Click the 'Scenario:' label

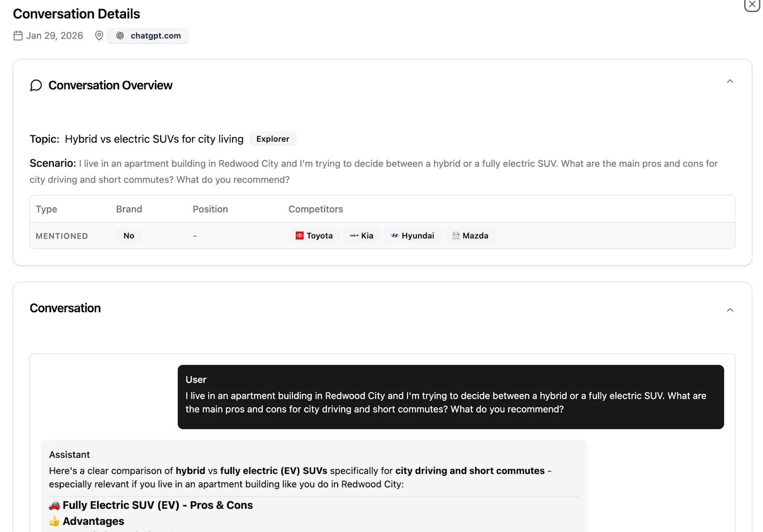53,163
